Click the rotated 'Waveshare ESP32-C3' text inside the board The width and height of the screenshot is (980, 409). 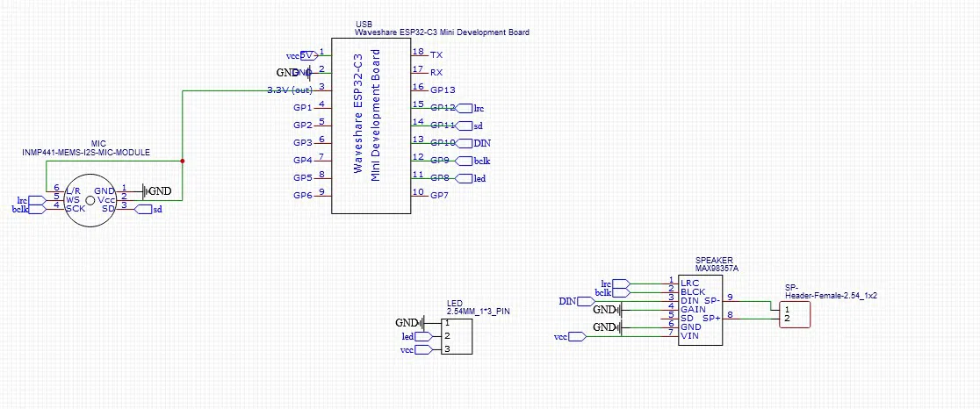click(359, 112)
